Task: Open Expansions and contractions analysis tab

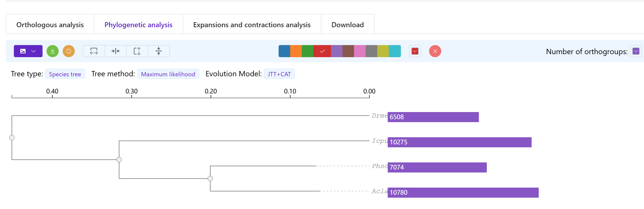Action: tap(252, 25)
